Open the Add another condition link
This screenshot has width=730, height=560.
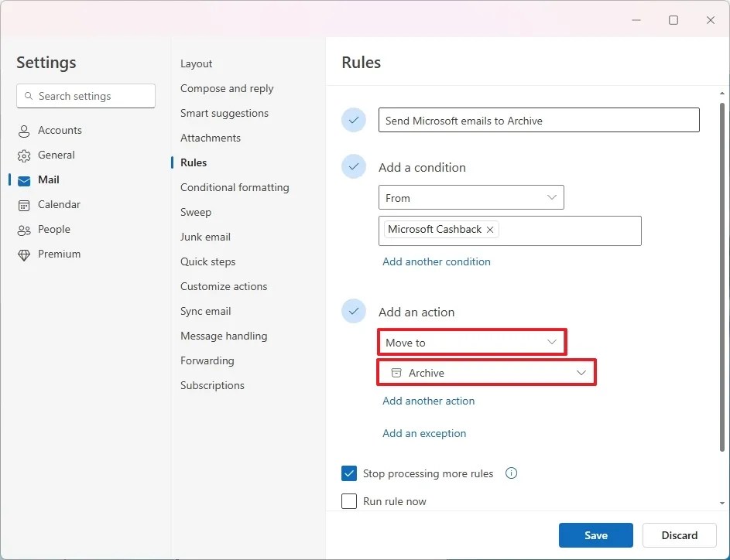click(437, 261)
